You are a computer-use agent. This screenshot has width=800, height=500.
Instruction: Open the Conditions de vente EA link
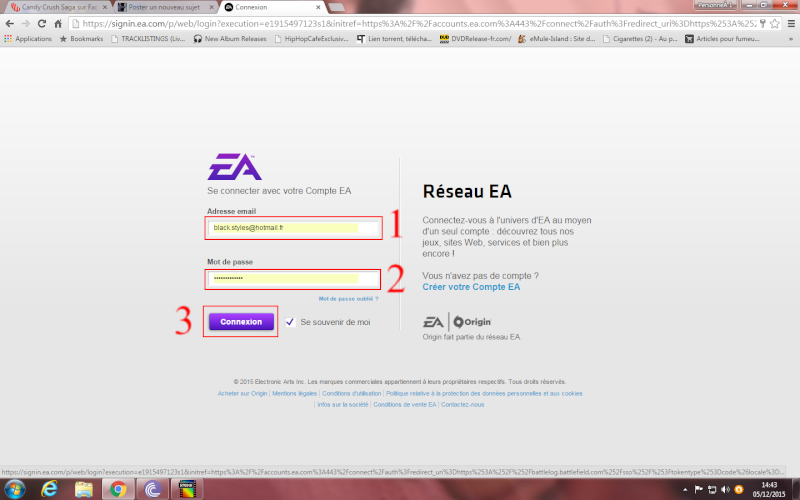click(405, 405)
